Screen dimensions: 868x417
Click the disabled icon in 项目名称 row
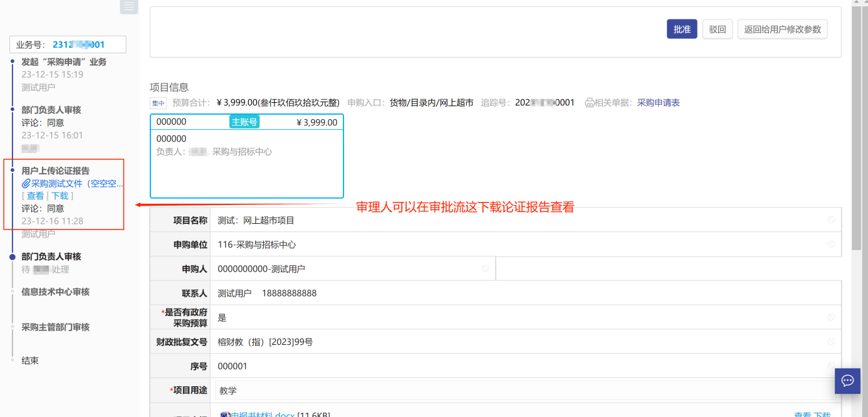pyautogui.click(x=830, y=220)
